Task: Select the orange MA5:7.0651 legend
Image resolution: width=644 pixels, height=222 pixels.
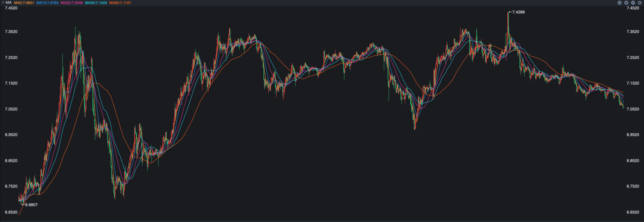Action: click(24, 3)
